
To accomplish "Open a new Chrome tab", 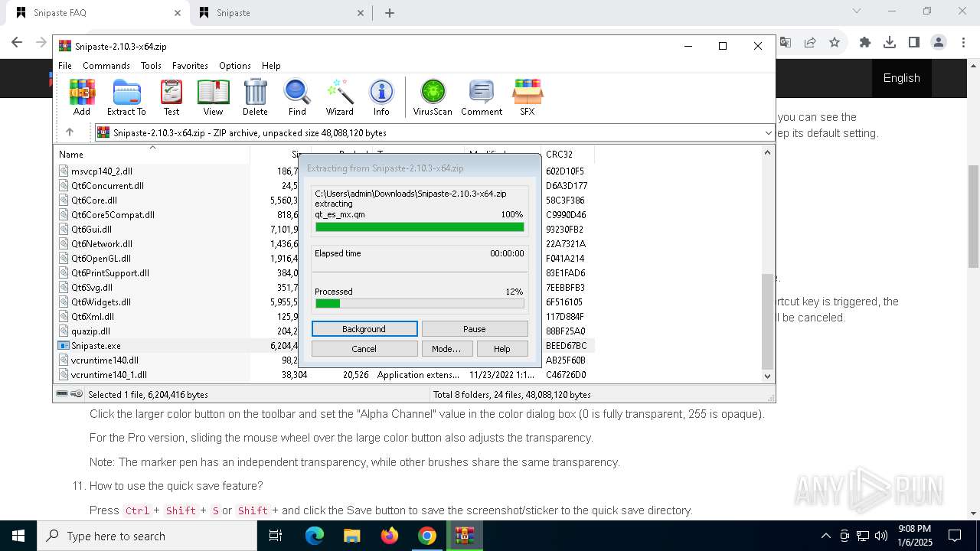I will click(390, 13).
